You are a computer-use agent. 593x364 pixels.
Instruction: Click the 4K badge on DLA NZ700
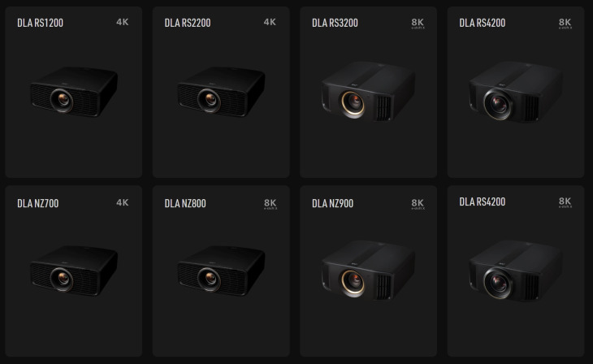(123, 202)
